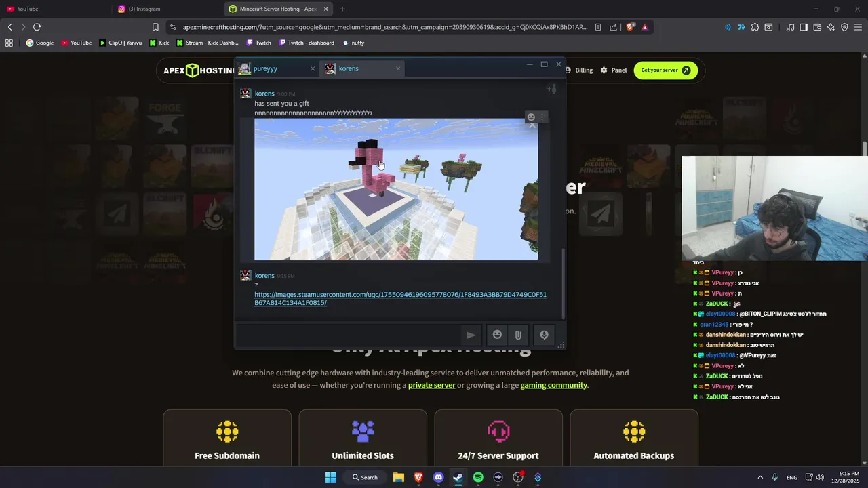Open the Kick bookmark
Screen dimensions: 868x488
point(159,43)
